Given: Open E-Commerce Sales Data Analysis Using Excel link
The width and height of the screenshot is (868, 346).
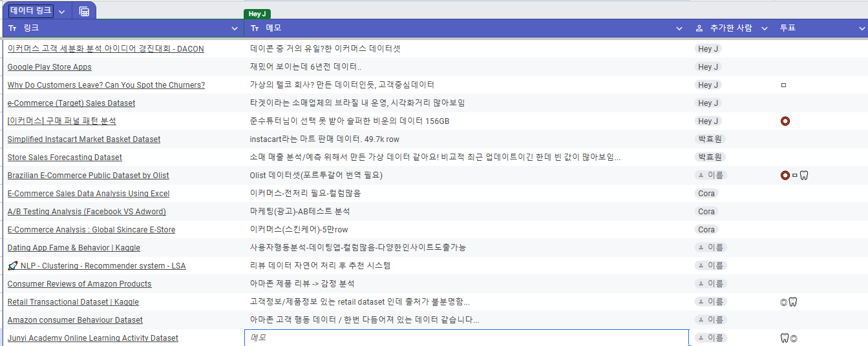Looking at the screenshot, I should 89,194.
